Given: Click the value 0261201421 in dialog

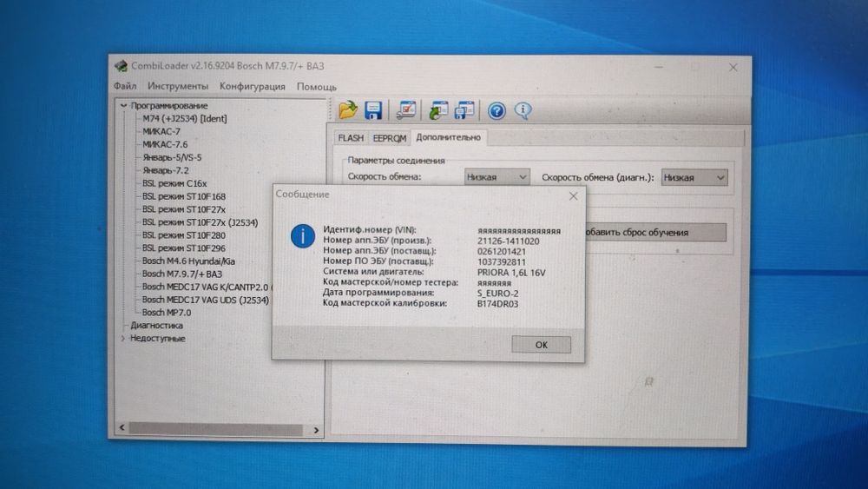Looking at the screenshot, I should [502, 251].
